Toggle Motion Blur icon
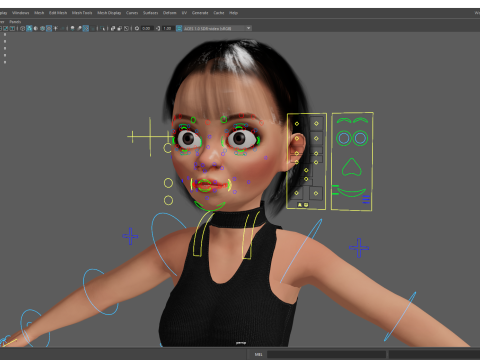This screenshot has width=480, height=360. [x=79, y=28]
